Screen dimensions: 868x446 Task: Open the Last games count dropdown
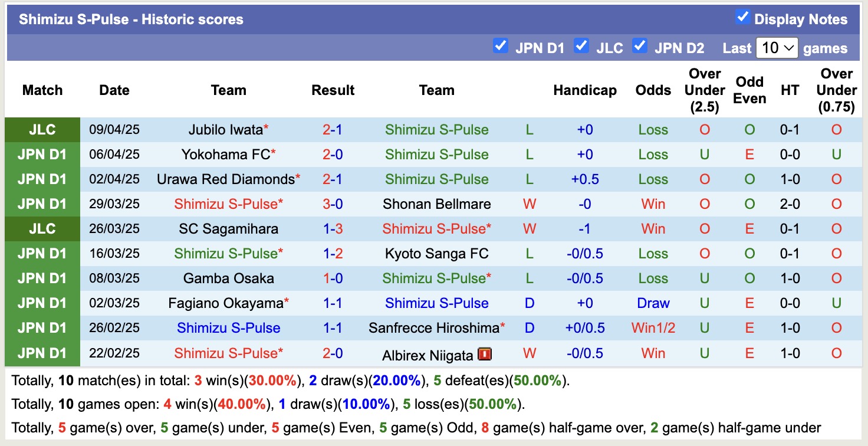click(x=777, y=48)
